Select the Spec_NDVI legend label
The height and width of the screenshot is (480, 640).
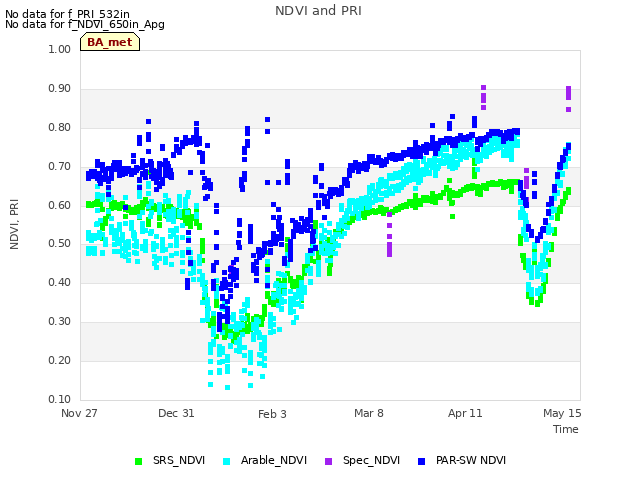[371, 460]
